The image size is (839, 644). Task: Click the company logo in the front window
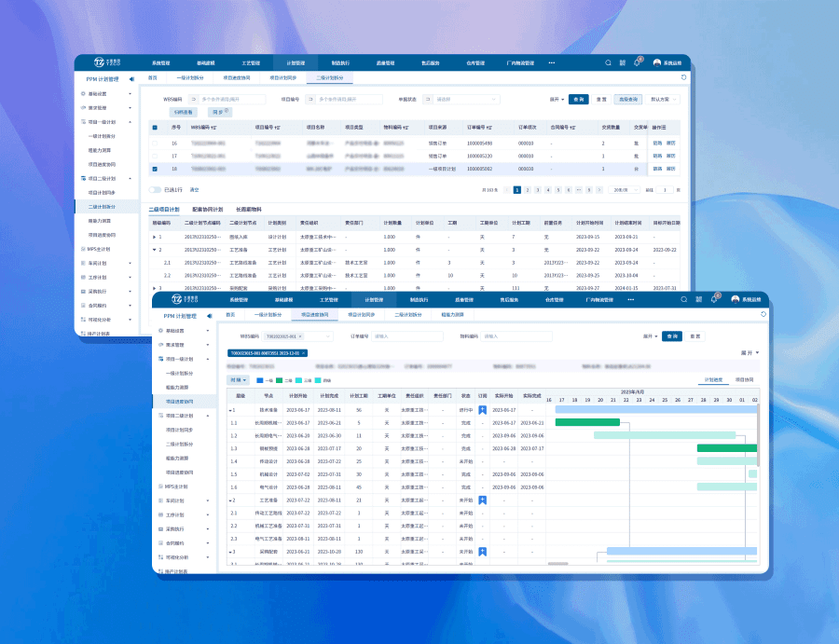(x=186, y=299)
